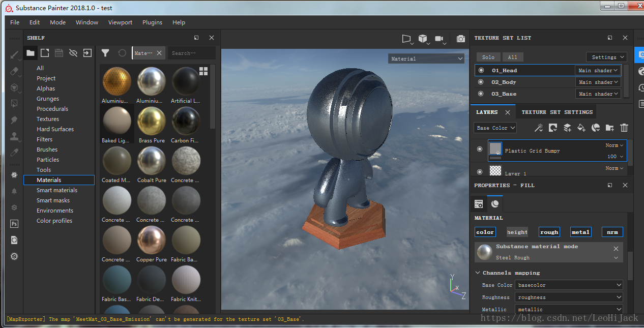Select the Smudge tool
Screen dimensions: 644x328
point(14,120)
